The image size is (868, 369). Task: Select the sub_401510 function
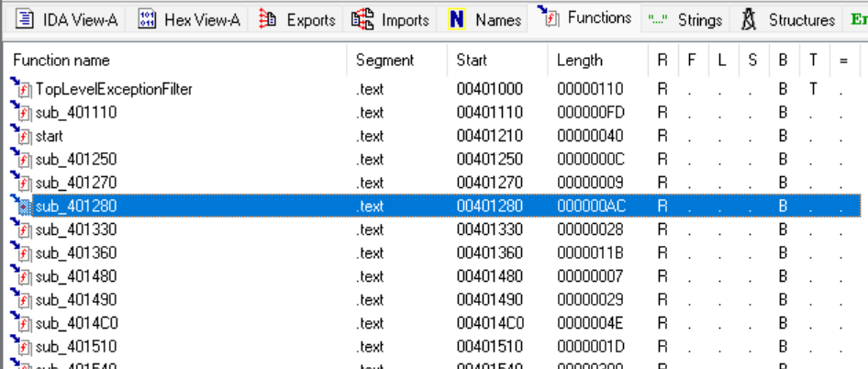point(435,346)
